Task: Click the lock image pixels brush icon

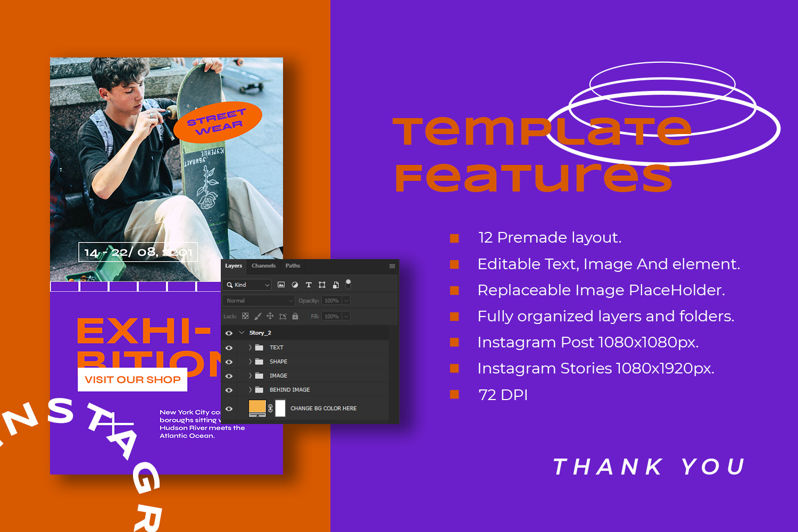Action: 257,316
